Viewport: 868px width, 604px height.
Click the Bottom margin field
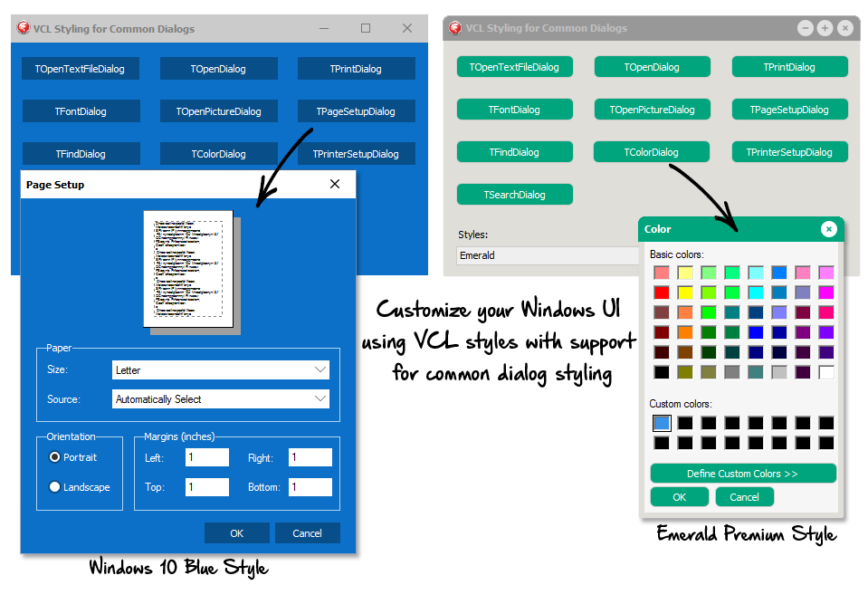tap(310, 487)
